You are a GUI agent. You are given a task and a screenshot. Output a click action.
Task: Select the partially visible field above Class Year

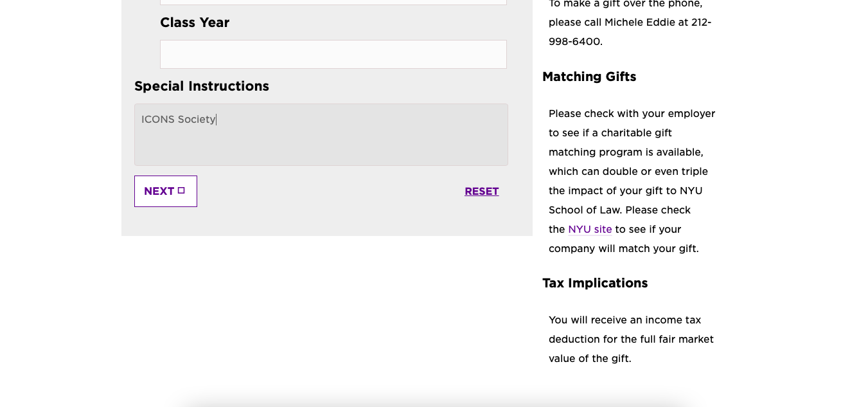click(x=333, y=2)
